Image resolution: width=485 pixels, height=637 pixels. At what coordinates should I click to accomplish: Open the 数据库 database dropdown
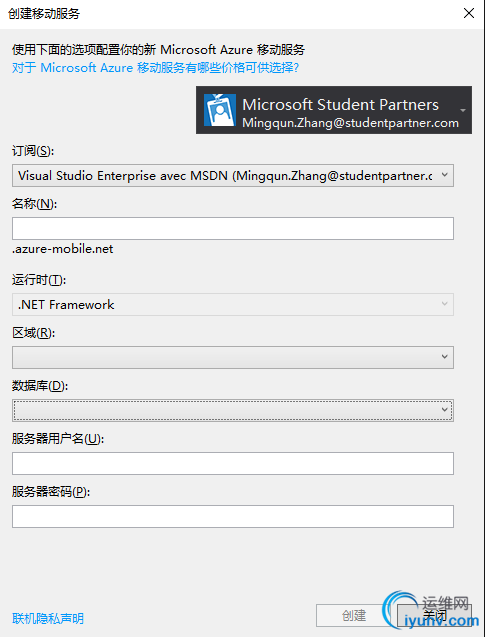(x=233, y=410)
